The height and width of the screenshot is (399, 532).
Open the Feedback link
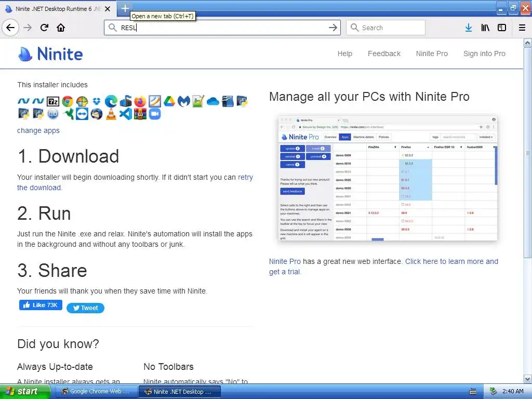click(x=384, y=54)
